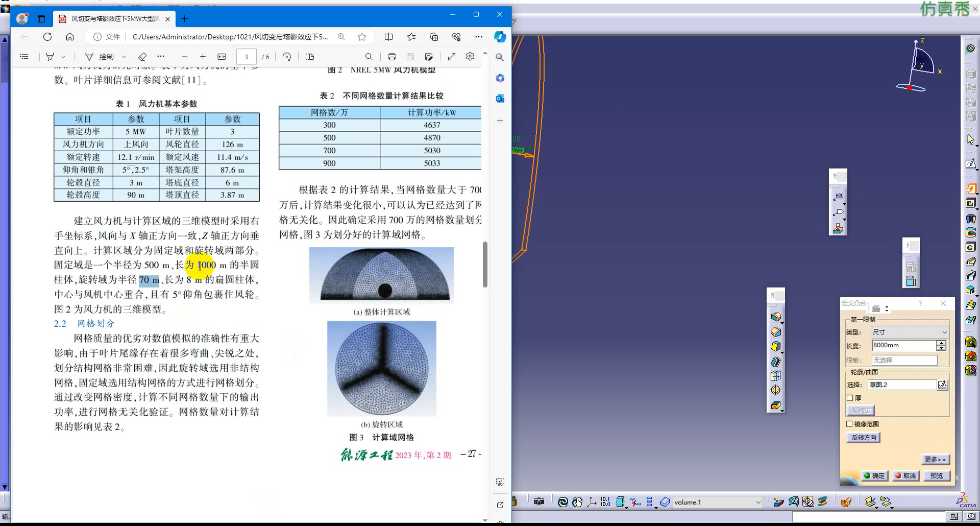Image resolution: width=980 pixels, height=526 pixels.
Task: Open Edge tab actions menu
Action: point(41,19)
